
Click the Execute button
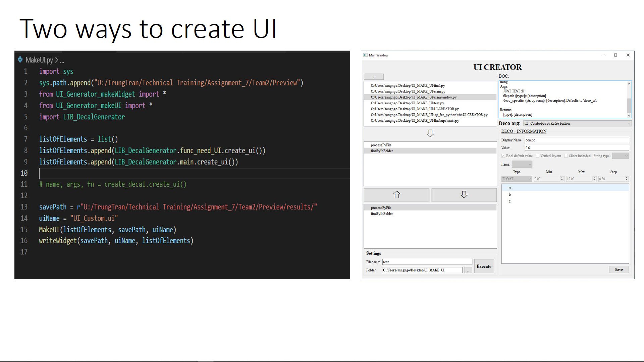484,266
